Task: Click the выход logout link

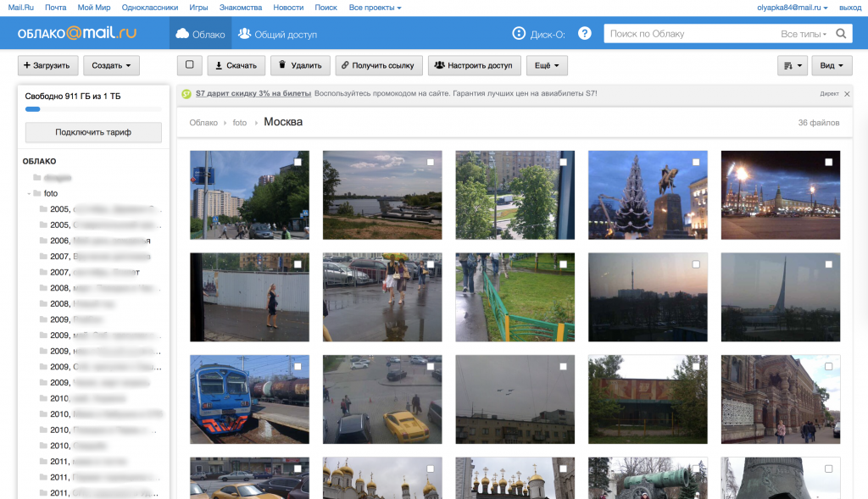Action: point(850,8)
